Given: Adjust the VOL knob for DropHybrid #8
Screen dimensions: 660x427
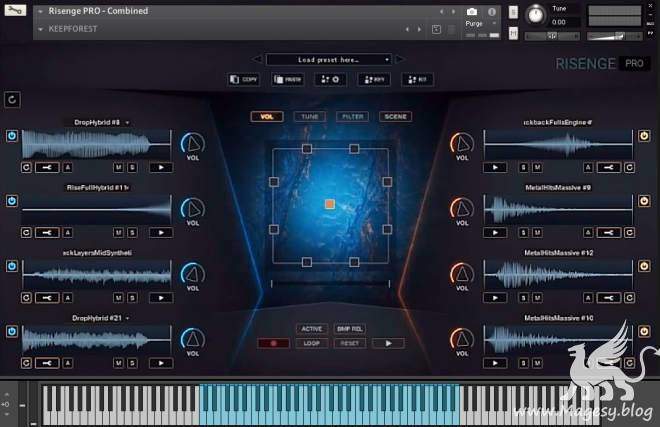Looking at the screenshot, I should [193, 144].
